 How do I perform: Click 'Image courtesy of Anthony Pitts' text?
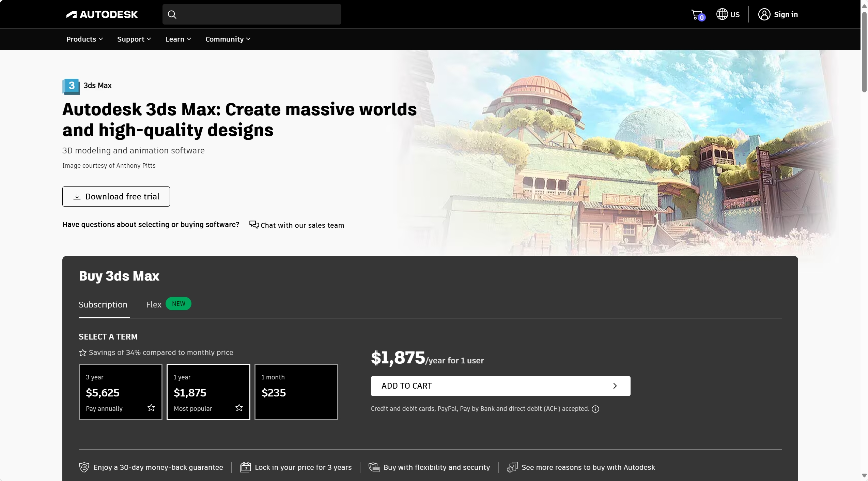[x=109, y=166]
